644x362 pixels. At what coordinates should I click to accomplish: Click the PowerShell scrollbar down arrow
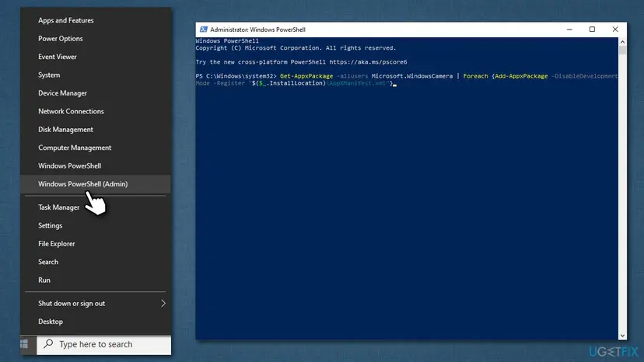pyautogui.click(x=622, y=336)
